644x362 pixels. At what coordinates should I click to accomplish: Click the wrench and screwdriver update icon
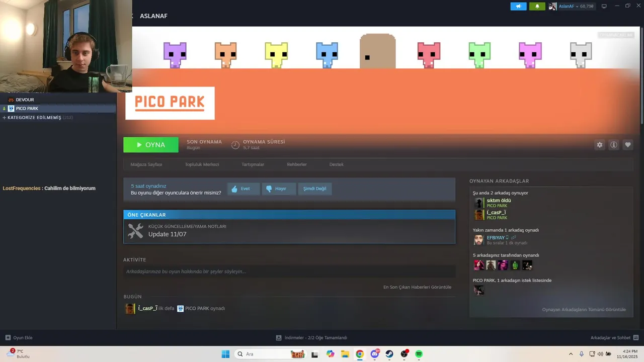[x=135, y=231]
